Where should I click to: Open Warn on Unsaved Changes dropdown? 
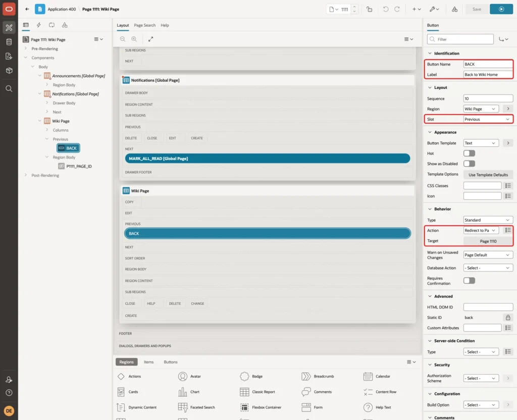(x=488, y=255)
